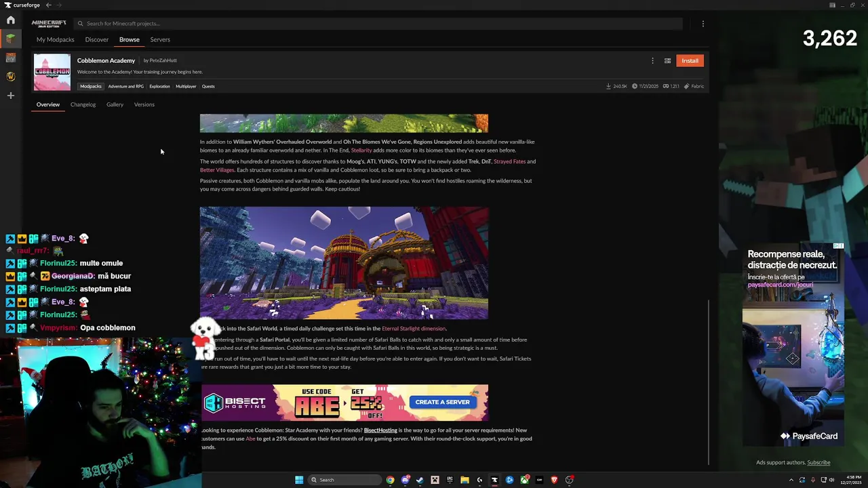This screenshot has height=488, width=868.
Task: Open Battle.net from taskbar
Action: [x=509, y=480]
